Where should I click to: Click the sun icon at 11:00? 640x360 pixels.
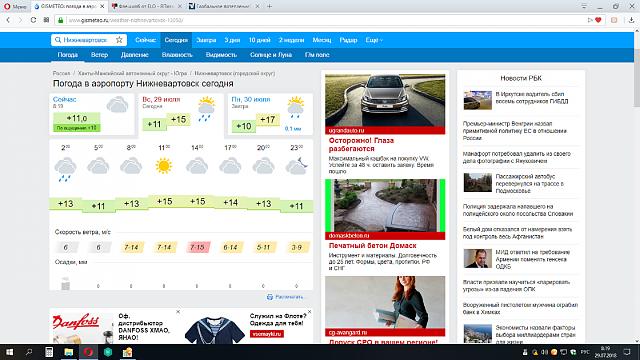click(x=164, y=166)
